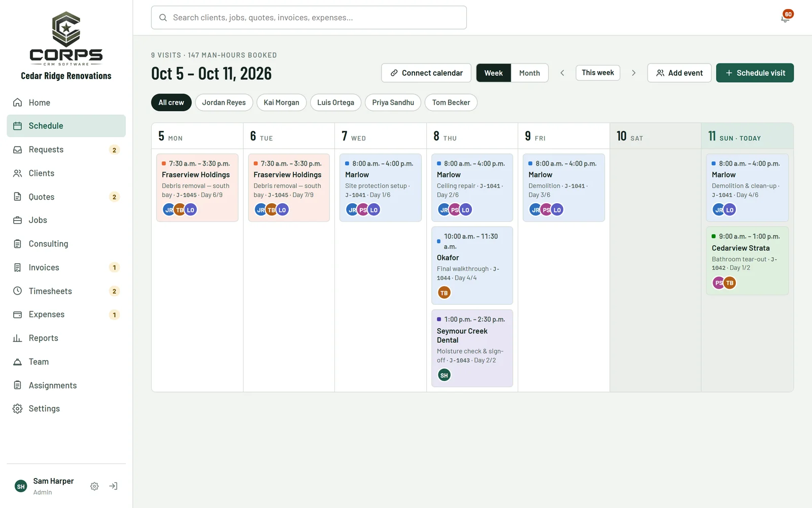Image resolution: width=812 pixels, height=508 pixels.
Task: Open Monday's Fraserview Holdings visit card
Action: [x=197, y=187]
